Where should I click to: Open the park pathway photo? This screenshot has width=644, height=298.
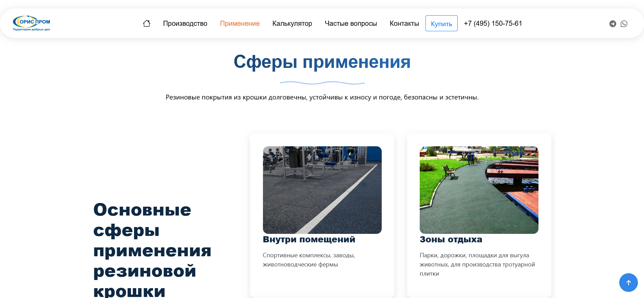coord(479,190)
